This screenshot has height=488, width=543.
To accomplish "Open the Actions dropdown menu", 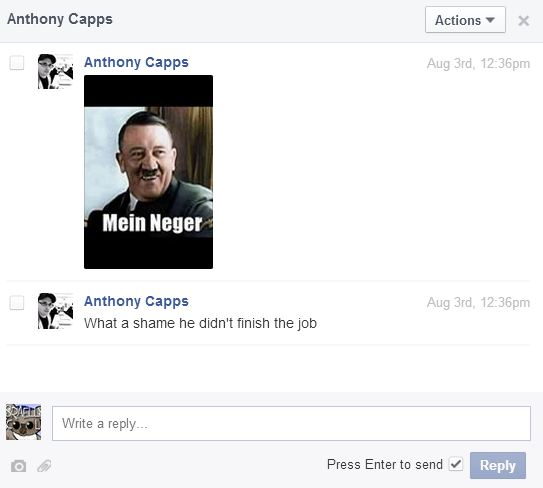I will pyautogui.click(x=465, y=20).
